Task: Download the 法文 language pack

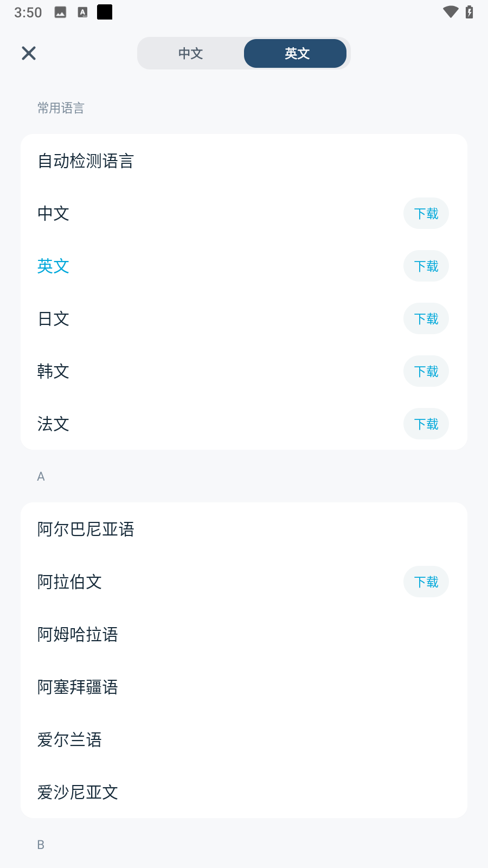Action: (426, 424)
